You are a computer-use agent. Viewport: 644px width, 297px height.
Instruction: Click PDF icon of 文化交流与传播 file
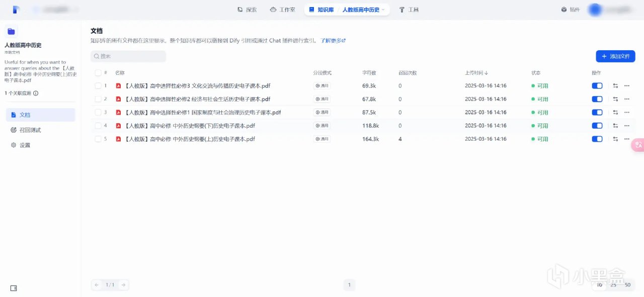point(119,86)
